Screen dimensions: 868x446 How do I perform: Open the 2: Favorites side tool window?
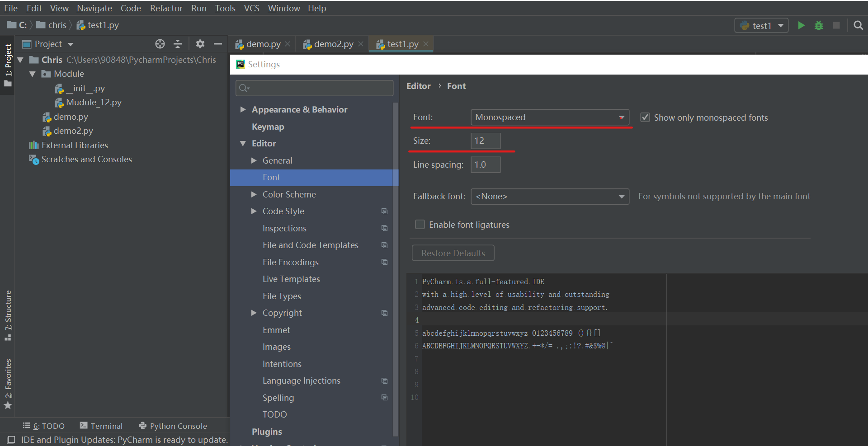point(8,384)
